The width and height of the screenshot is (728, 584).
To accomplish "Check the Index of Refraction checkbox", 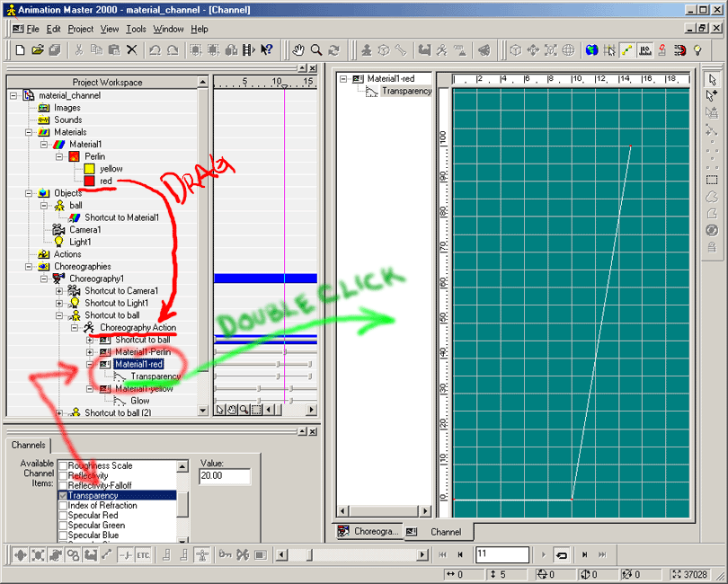I will coord(63,506).
